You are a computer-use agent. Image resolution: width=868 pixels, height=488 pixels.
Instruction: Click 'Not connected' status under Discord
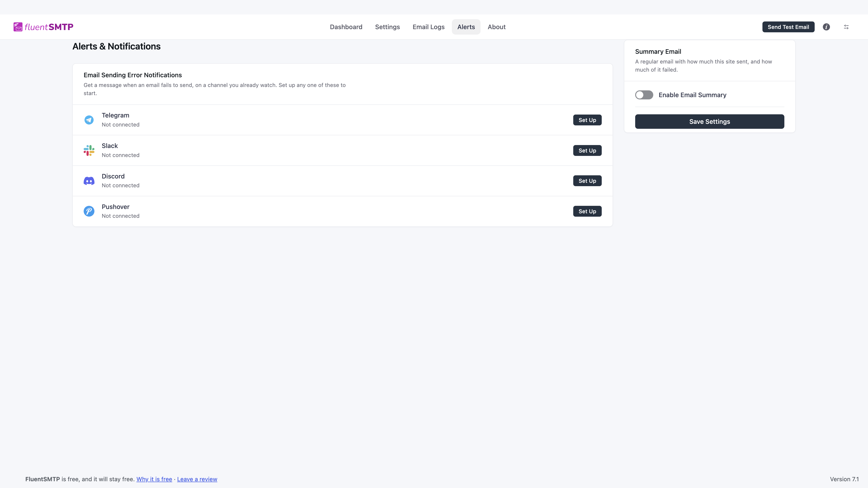[121, 185]
